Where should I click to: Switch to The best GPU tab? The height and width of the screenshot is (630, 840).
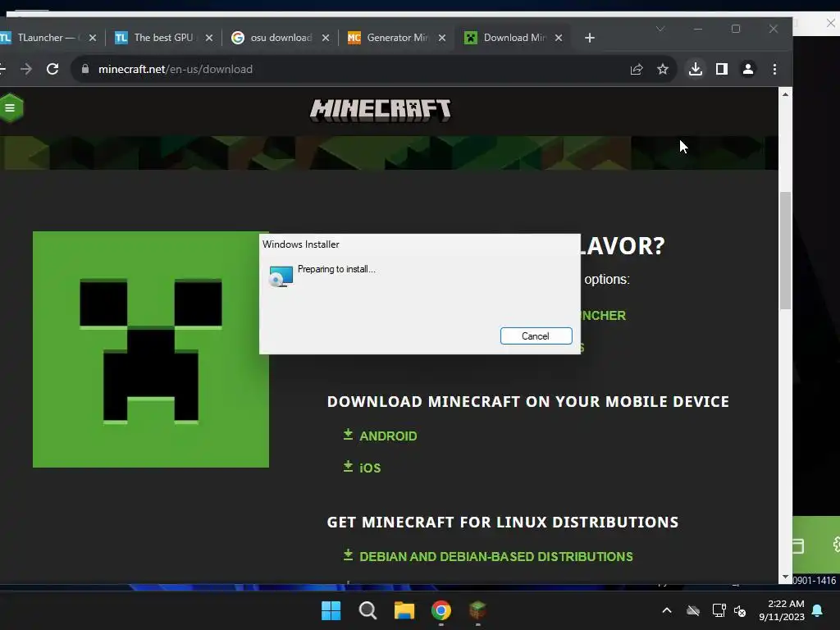(x=163, y=38)
